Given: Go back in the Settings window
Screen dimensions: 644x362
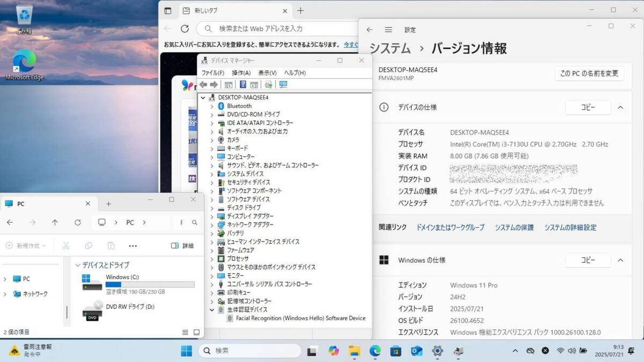Looking at the screenshot, I should [369, 30].
